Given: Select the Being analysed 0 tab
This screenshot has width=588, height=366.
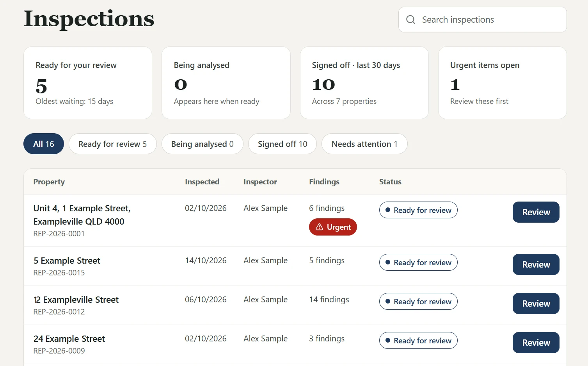Looking at the screenshot, I should (203, 144).
